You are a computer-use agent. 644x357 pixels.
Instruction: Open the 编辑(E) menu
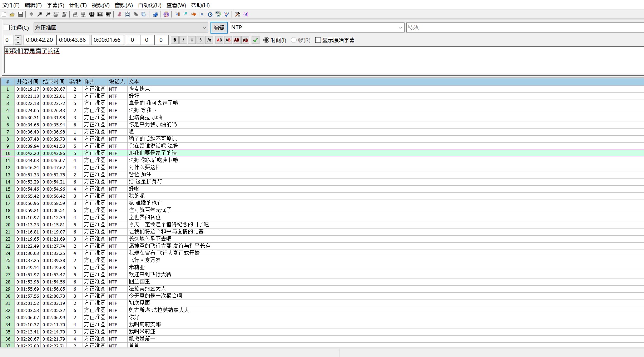(x=33, y=5)
